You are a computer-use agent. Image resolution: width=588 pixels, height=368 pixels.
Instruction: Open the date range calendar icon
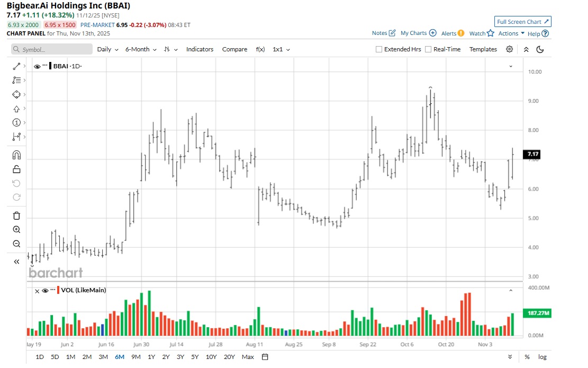265,357
